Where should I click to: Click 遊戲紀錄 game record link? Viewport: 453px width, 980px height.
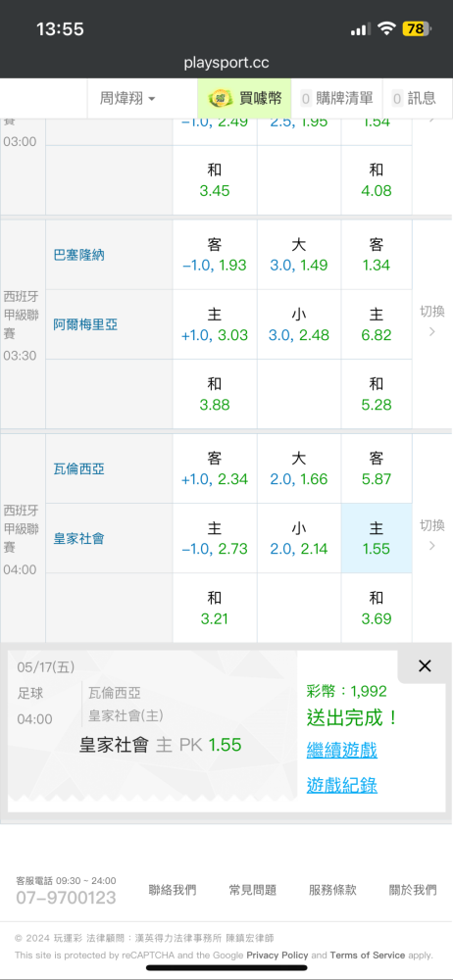341,785
